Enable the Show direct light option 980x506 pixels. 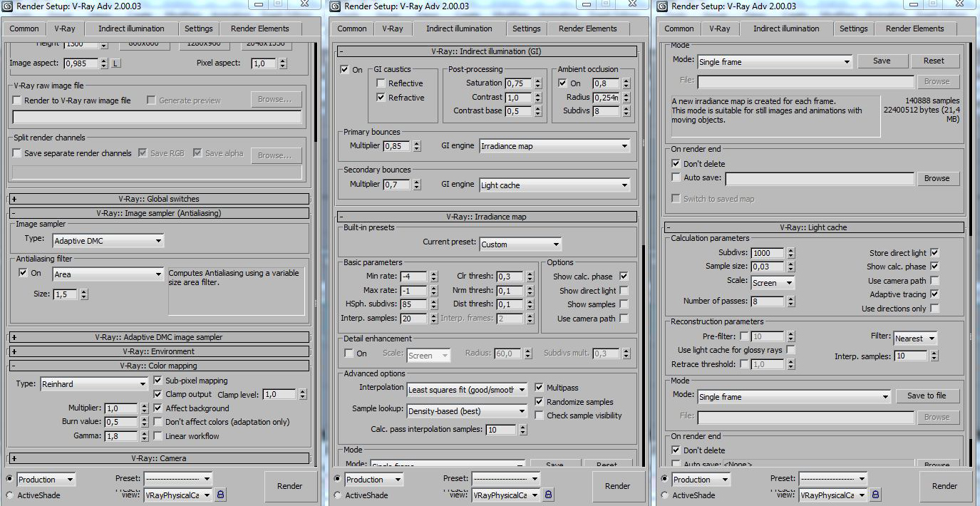(x=624, y=291)
